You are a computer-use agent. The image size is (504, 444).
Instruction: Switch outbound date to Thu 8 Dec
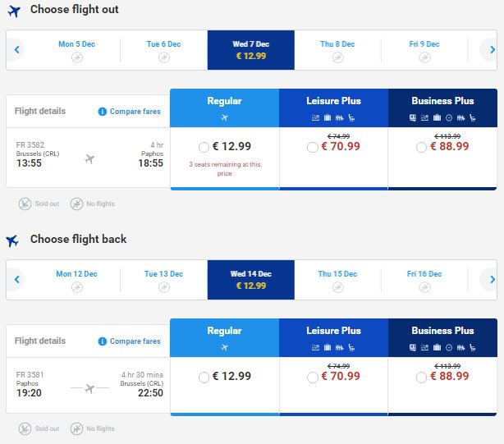337,50
